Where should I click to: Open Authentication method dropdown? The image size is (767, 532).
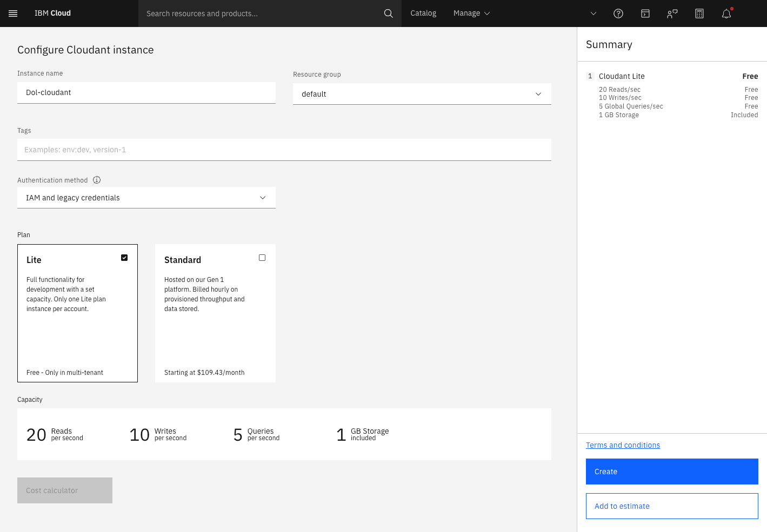(146, 198)
